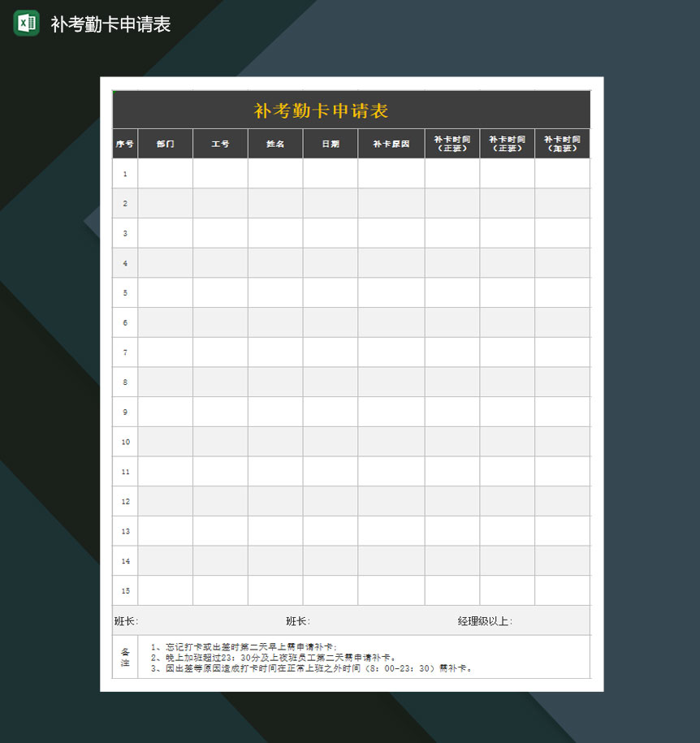Click the 补卡时间（加班）header
Viewport: 700px width, 743px height.
(x=563, y=143)
